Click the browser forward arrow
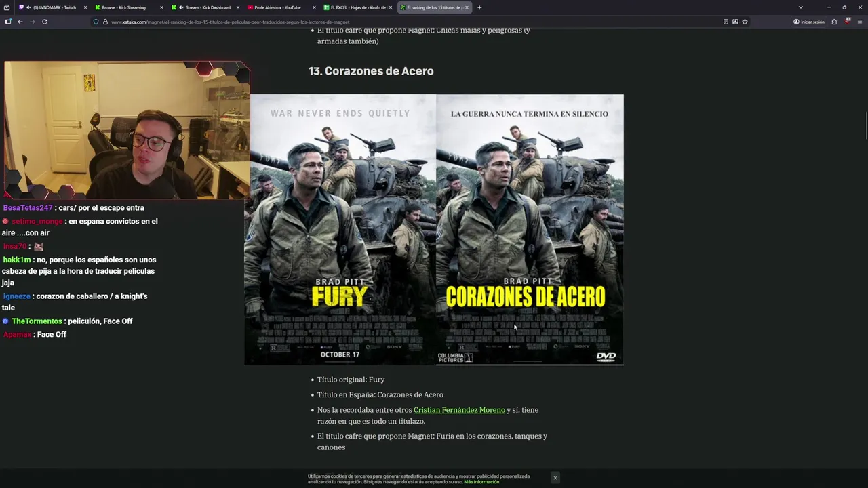Screen dimensions: 868x488 tap(32, 22)
